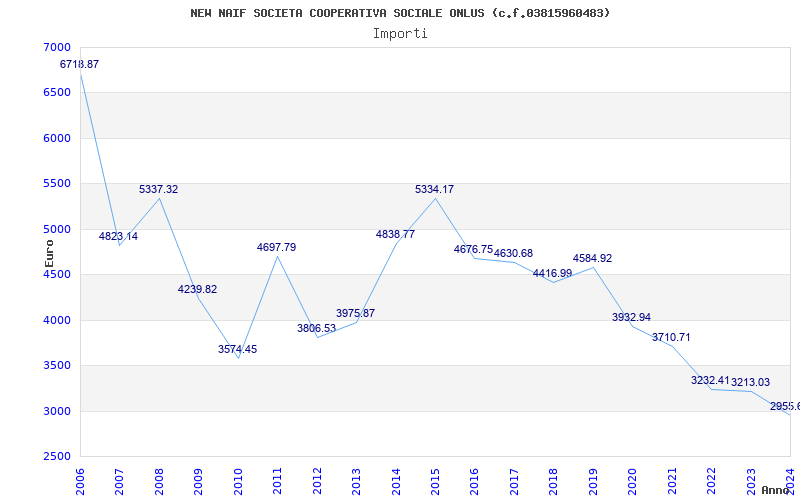Select the 6000 y-axis tick label
The height and width of the screenshot is (500, 800).
(x=58, y=138)
